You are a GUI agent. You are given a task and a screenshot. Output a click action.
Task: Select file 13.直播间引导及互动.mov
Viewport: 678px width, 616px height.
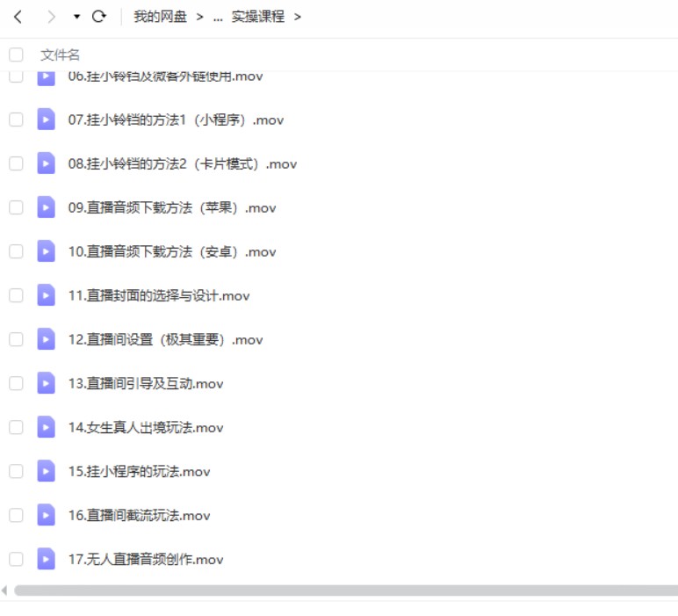pyautogui.click(x=146, y=384)
